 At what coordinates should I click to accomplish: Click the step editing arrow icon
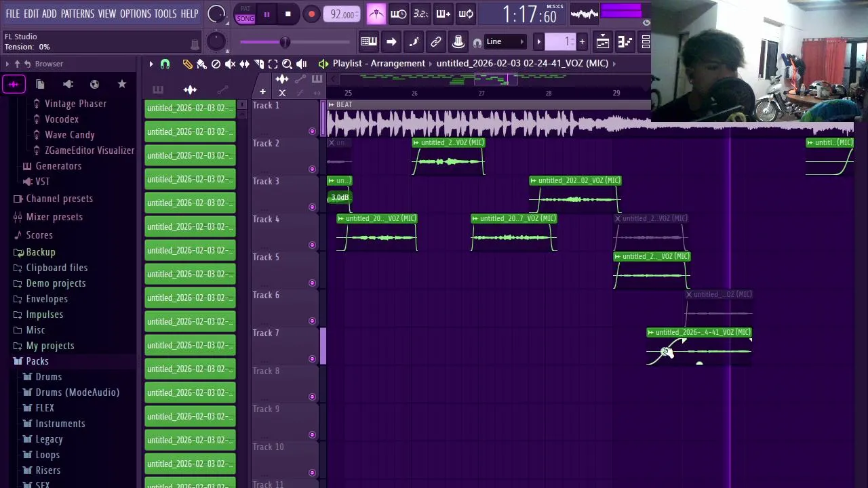[x=391, y=42]
